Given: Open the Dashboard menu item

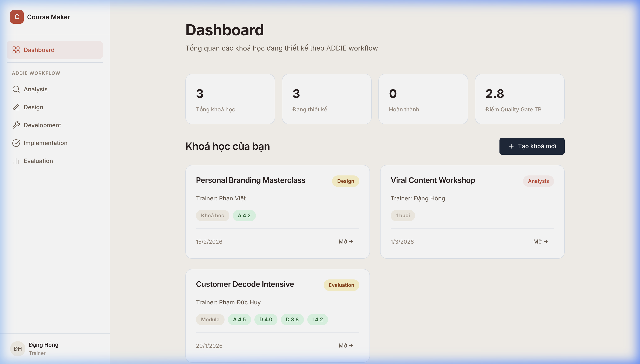Looking at the screenshot, I should (x=55, y=50).
